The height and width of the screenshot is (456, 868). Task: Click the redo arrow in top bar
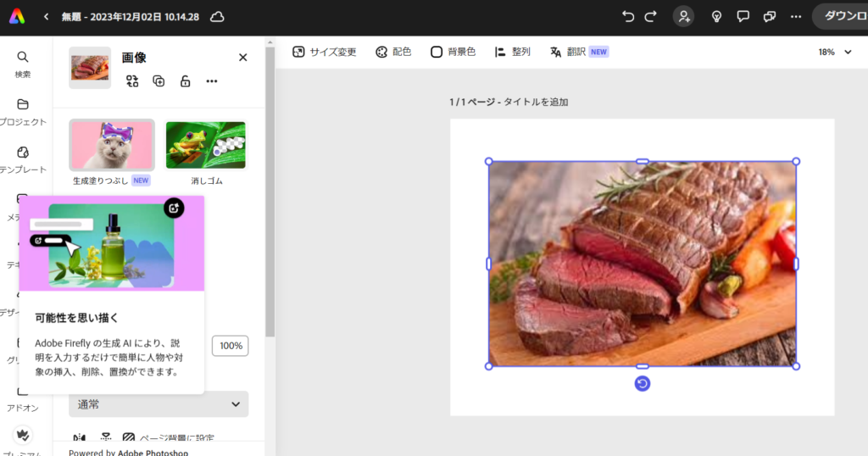tap(651, 16)
